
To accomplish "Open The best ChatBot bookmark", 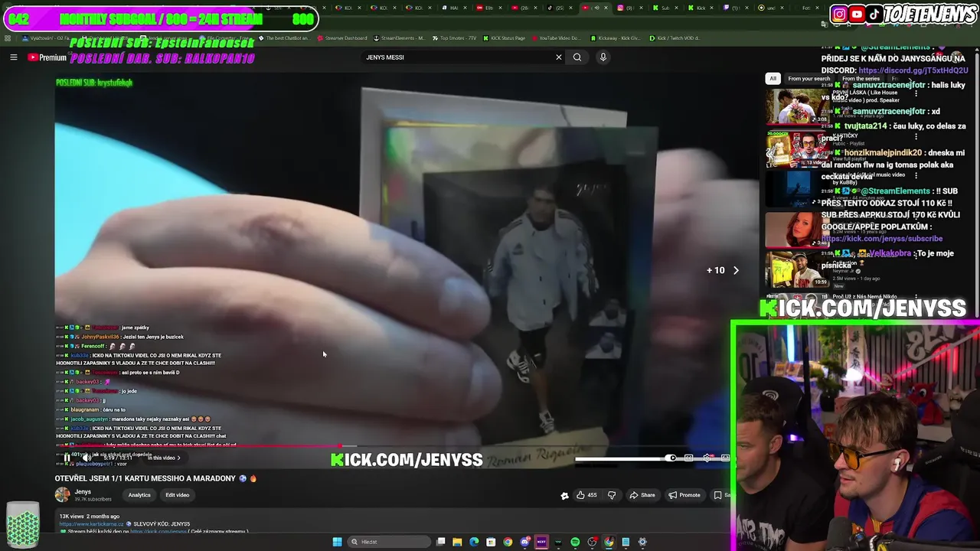I will pyautogui.click(x=284, y=37).
